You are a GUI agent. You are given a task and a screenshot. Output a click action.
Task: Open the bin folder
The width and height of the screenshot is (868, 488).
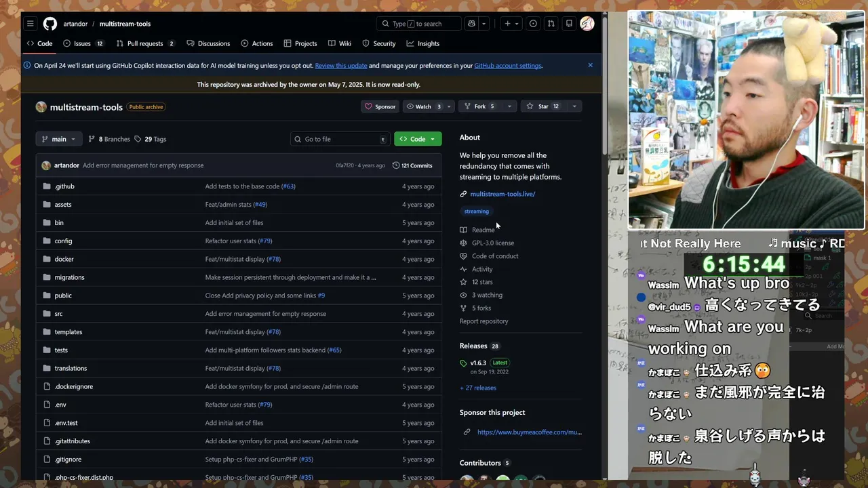coord(59,223)
